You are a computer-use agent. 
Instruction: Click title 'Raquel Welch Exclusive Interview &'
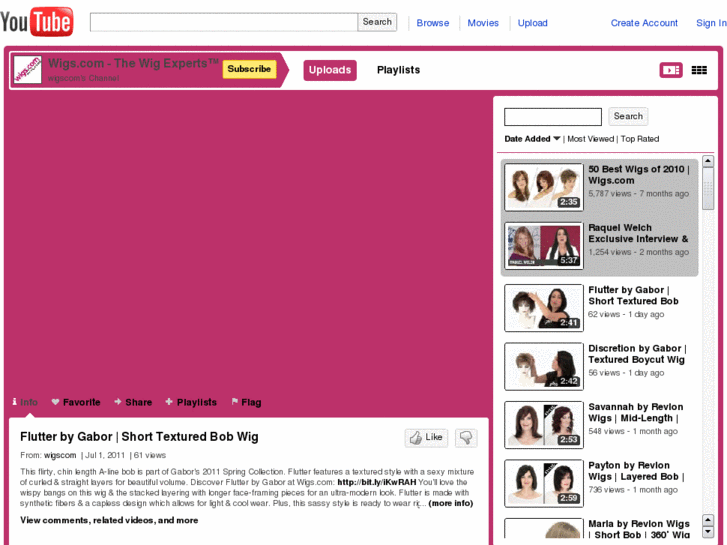638,233
